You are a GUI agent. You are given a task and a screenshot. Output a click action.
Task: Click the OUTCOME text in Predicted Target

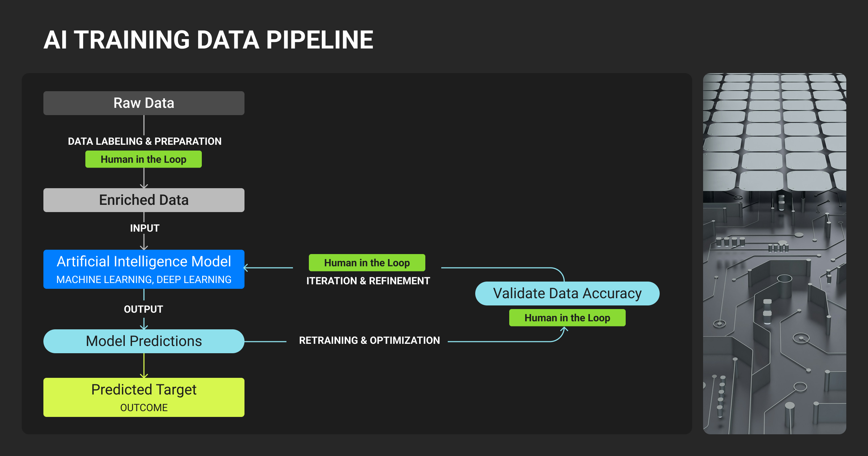click(144, 408)
